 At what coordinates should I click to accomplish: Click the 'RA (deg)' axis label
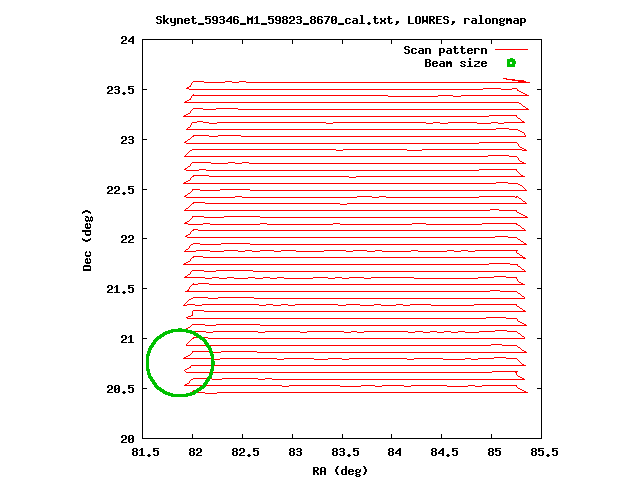tap(340, 471)
